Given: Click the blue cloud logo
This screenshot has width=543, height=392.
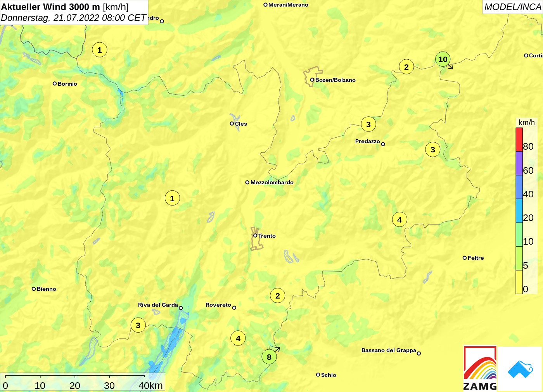Looking at the screenshot, I should (520, 369).
